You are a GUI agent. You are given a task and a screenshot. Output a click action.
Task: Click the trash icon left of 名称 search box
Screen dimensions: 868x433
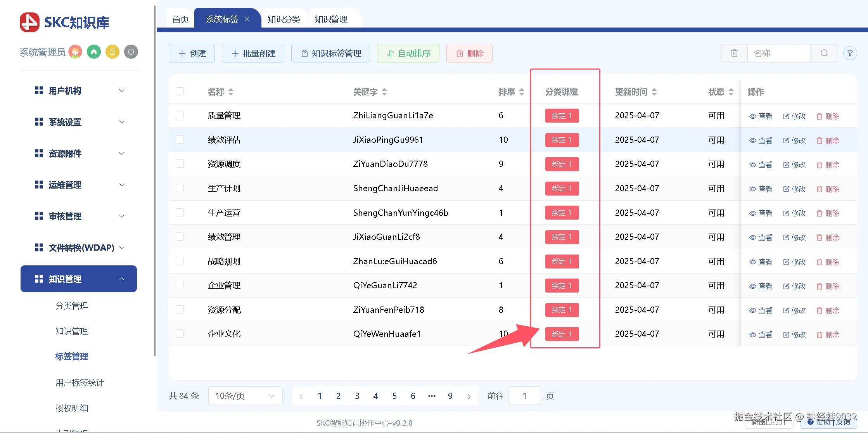734,53
